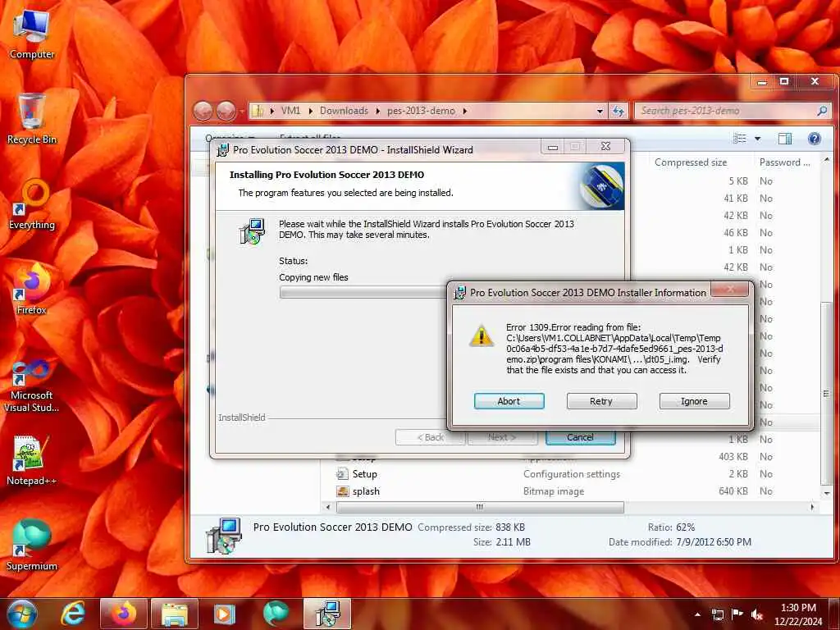Click the 640 KB compressed size cell
This screenshot has height=630, width=840.
pyautogui.click(x=733, y=491)
